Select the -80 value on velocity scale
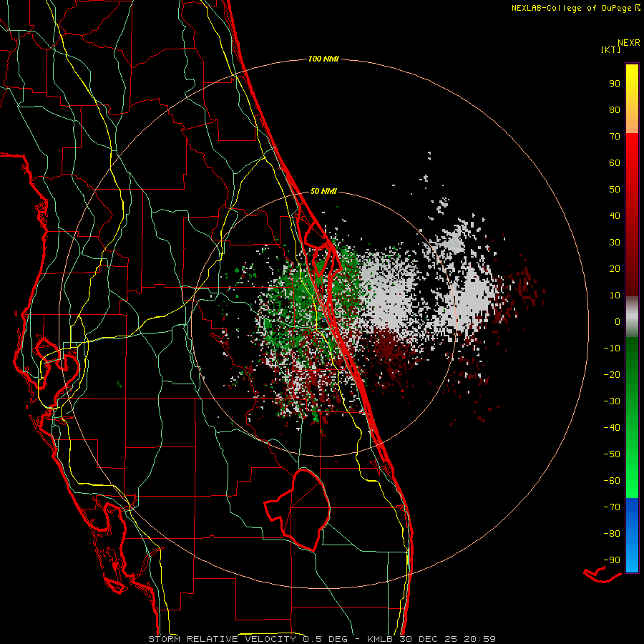 [612, 534]
